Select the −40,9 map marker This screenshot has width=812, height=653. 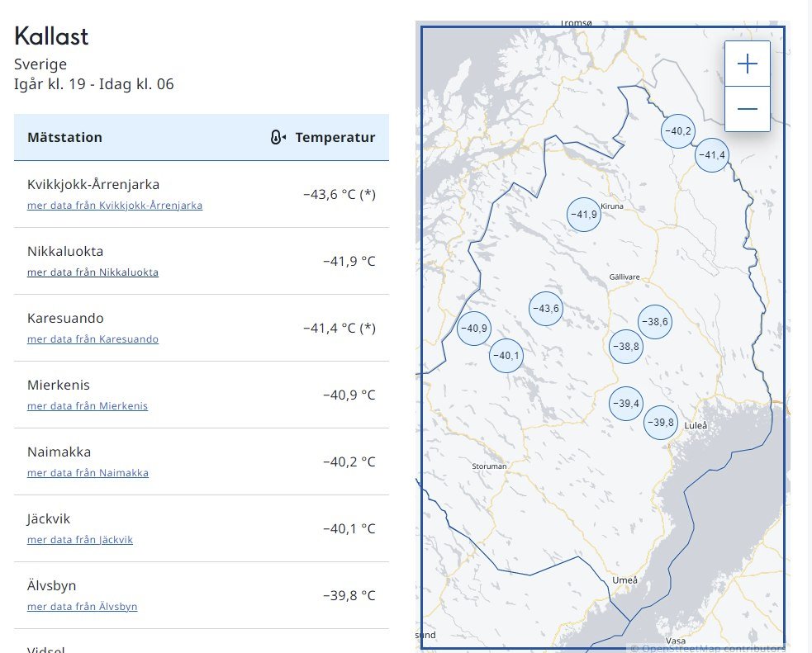click(473, 329)
